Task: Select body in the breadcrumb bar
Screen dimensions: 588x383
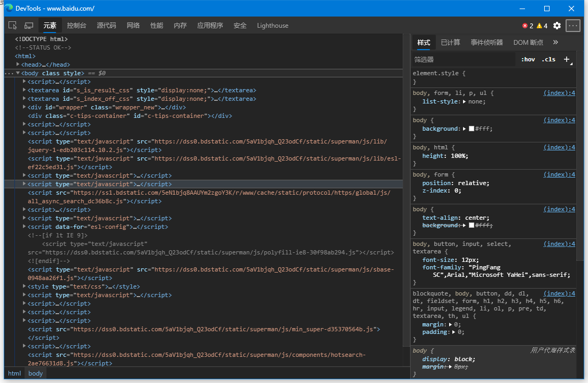Action: pyautogui.click(x=36, y=373)
